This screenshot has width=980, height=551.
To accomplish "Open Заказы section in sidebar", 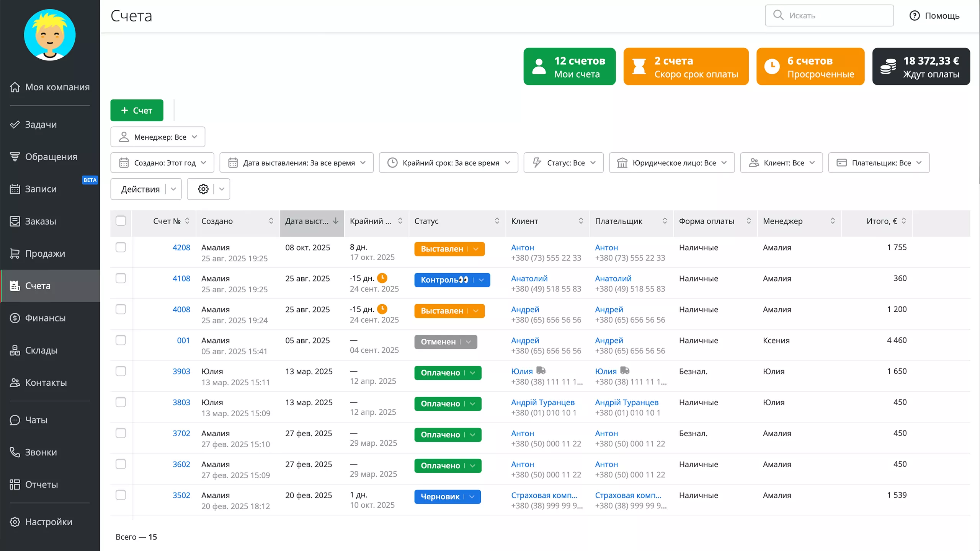I will [40, 221].
